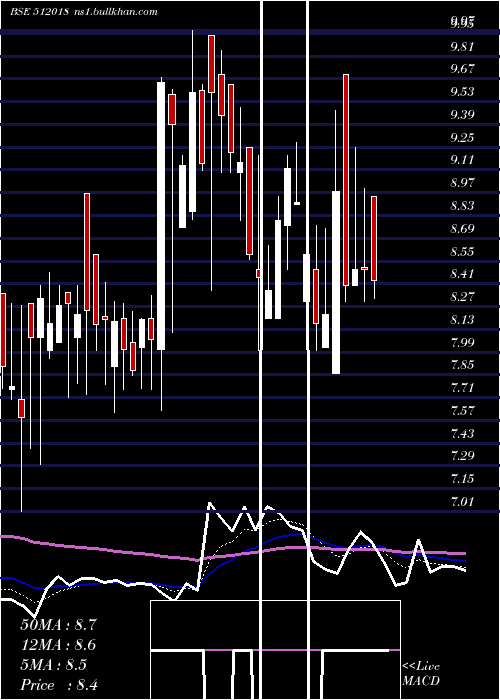Click the last red candle on the right
500x700 pixels.
(x=374, y=238)
